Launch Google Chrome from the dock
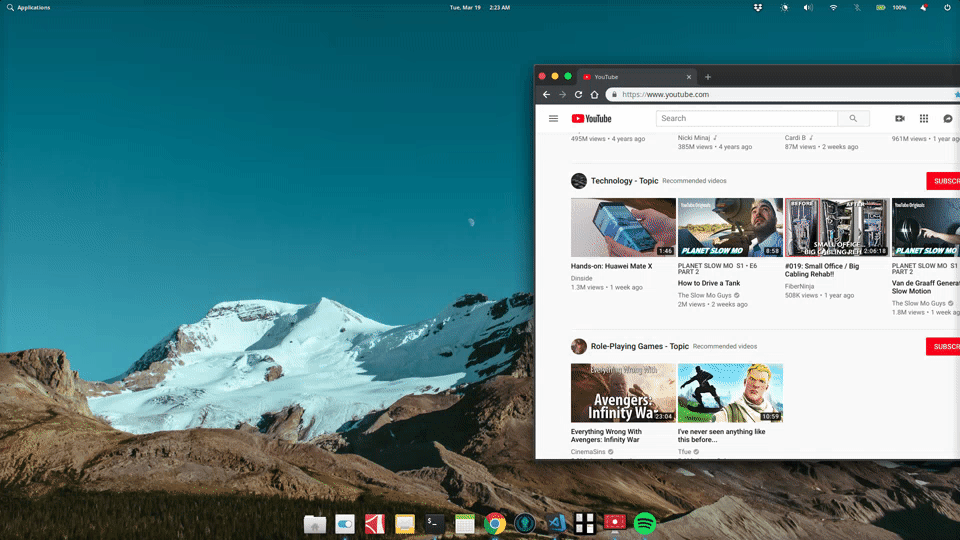The width and height of the screenshot is (960, 540). pos(495,524)
